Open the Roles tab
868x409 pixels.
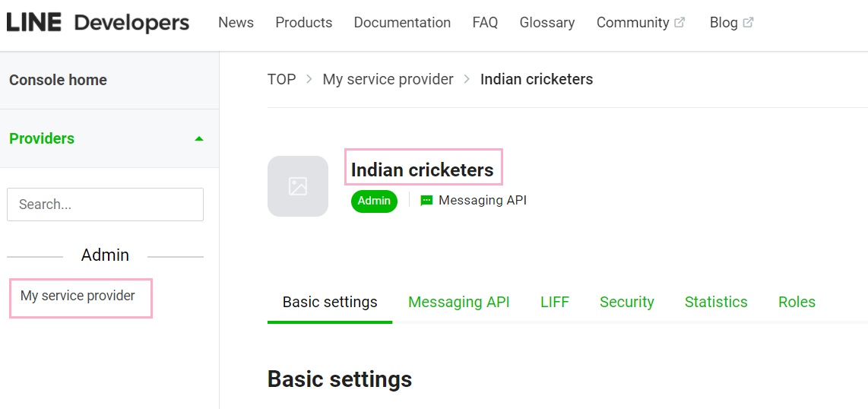797,302
